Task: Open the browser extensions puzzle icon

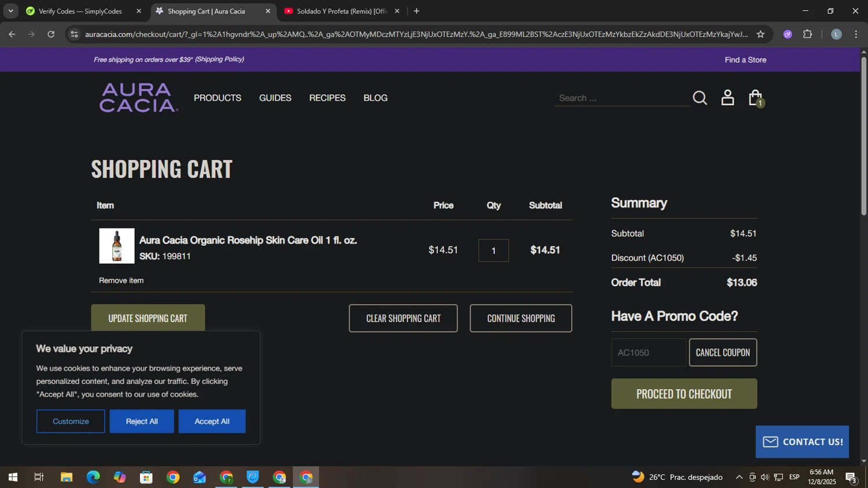Action: click(808, 34)
